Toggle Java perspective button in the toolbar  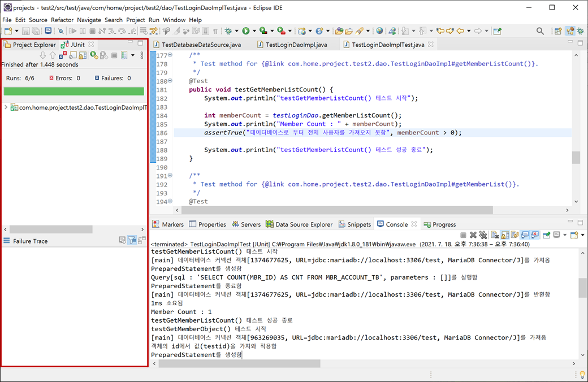click(x=570, y=31)
